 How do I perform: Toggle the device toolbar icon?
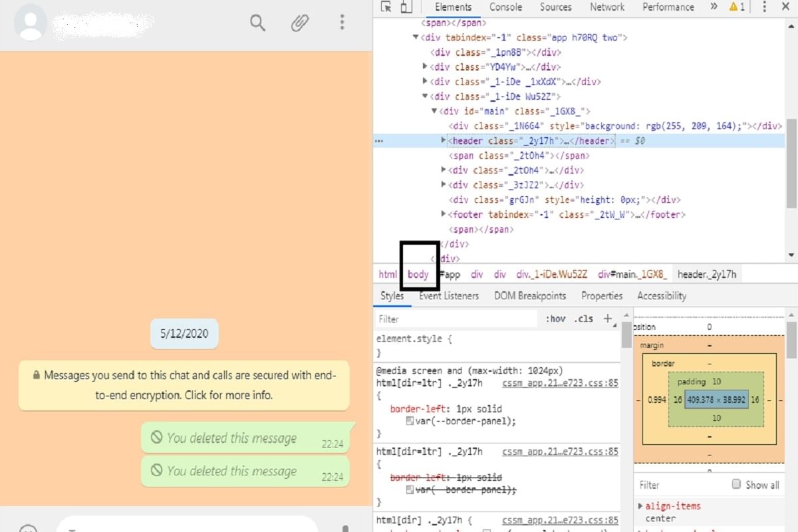pyautogui.click(x=406, y=7)
